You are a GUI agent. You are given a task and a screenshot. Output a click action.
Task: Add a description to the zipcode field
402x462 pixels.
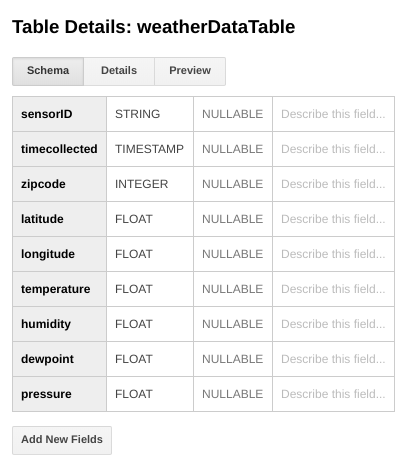click(x=333, y=184)
